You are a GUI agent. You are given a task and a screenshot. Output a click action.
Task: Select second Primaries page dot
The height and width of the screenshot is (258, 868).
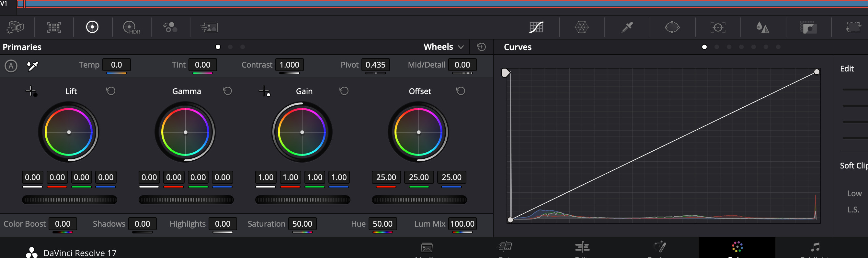tap(231, 47)
